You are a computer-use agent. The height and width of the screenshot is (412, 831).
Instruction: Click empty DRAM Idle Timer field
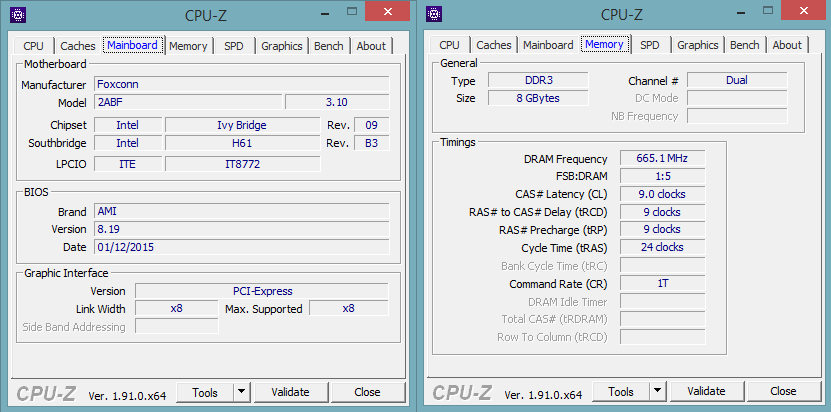coord(662,302)
